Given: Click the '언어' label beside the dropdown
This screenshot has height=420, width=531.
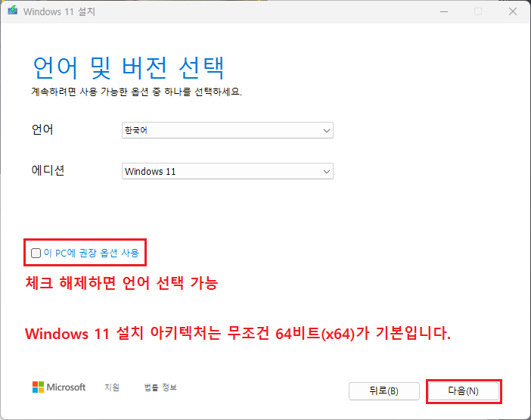Looking at the screenshot, I should [x=42, y=129].
